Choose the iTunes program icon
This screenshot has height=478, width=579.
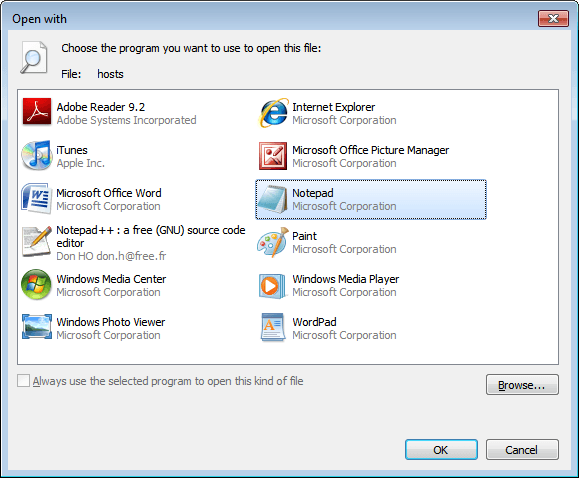coord(37,156)
